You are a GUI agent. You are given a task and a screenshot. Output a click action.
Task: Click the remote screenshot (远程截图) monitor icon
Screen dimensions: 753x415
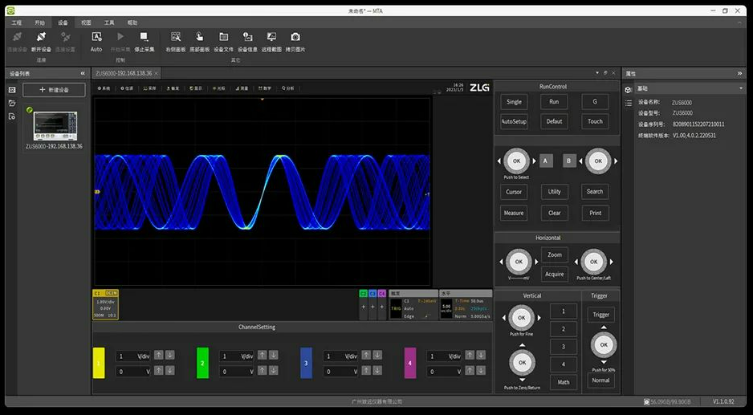(270, 37)
